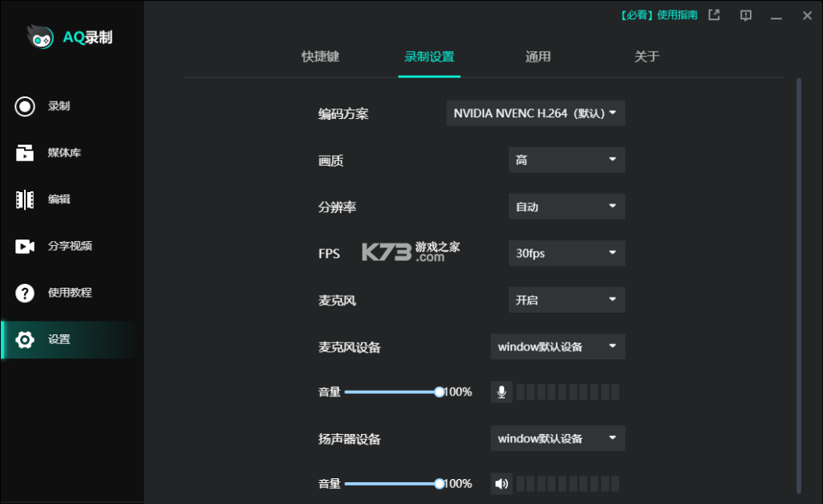
Task: Expand the 麦克风设备 device dropdown
Action: [558, 346]
